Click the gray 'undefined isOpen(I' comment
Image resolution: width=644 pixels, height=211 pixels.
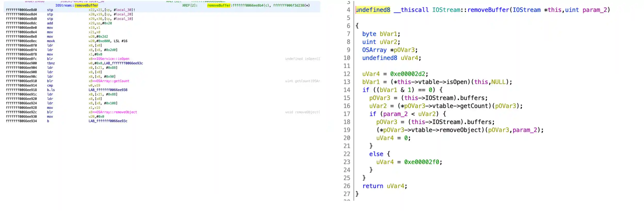click(x=302, y=59)
